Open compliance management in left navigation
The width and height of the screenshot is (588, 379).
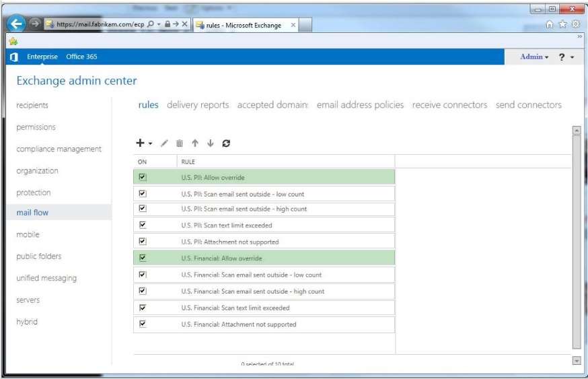click(x=59, y=149)
